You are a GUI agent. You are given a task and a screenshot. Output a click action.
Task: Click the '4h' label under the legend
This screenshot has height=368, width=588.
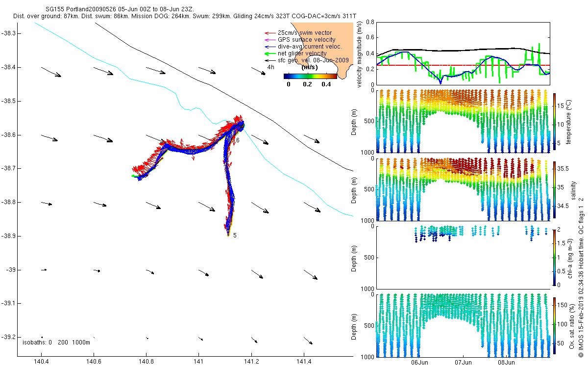click(x=270, y=67)
